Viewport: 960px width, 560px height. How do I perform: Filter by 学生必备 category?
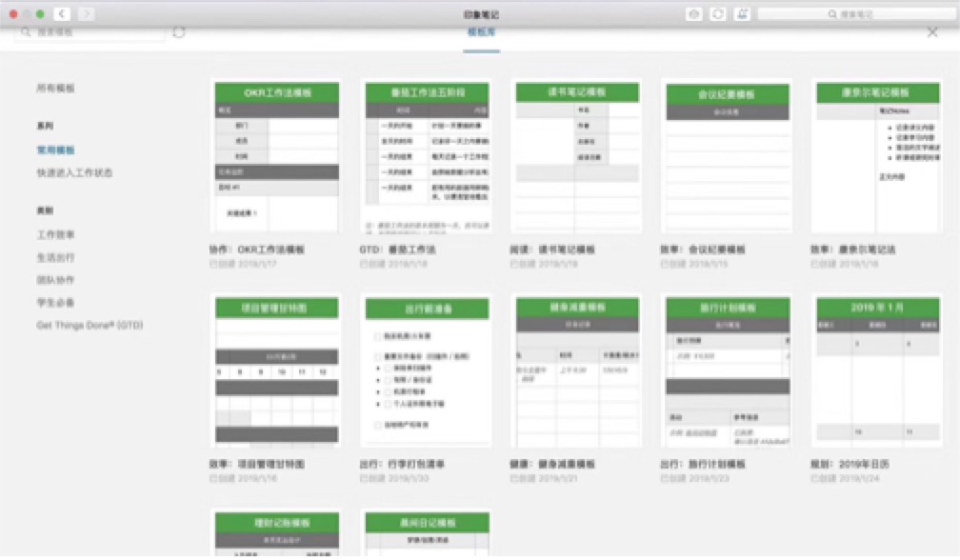[x=55, y=302]
